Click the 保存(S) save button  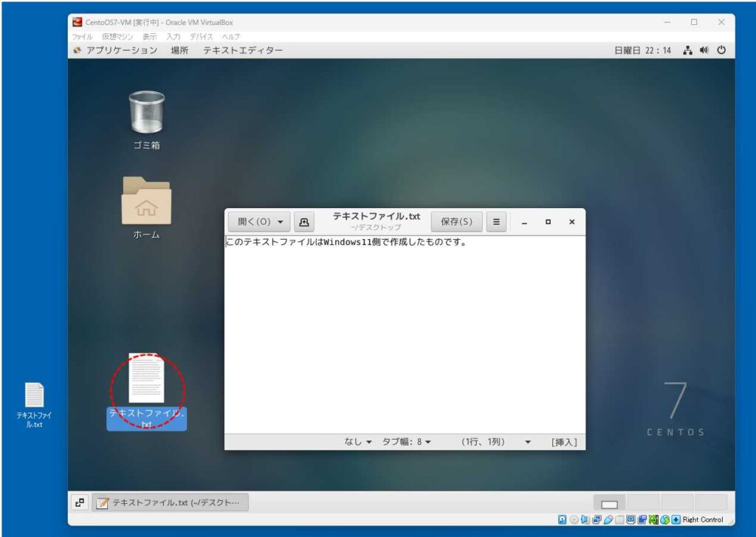coord(456,222)
